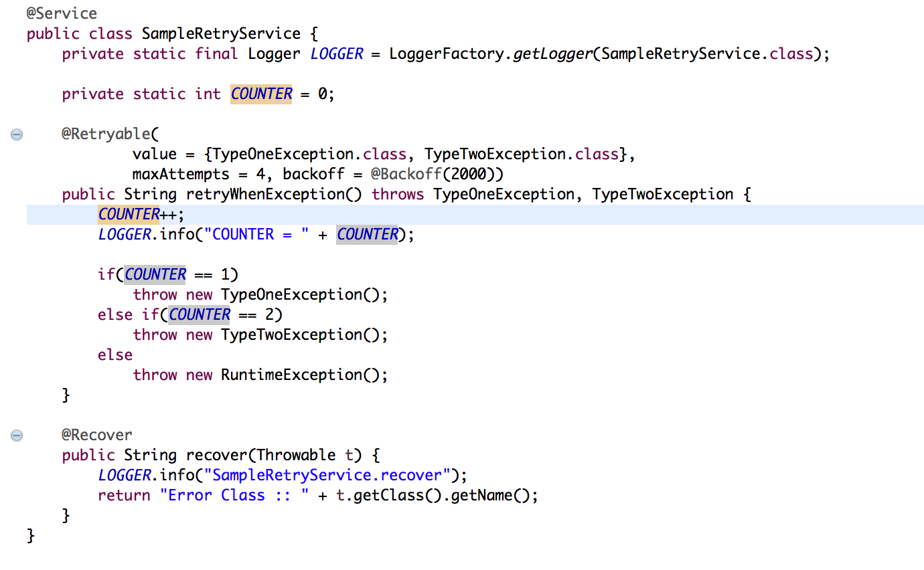The height and width of the screenshot is (570, 924).
Task: Click COUNTER on the COUNTER++ line
Action: tap(129, 214)
